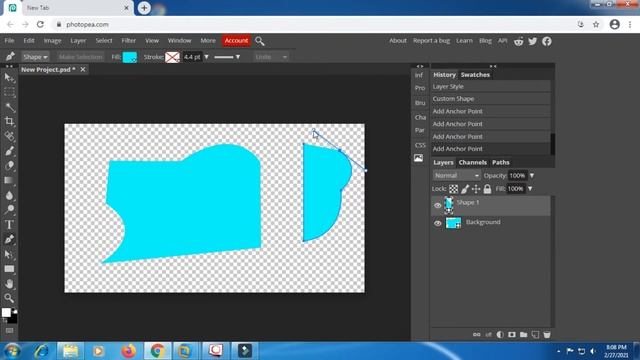Switch to the Paths tab
This screenshot has height=360, width=640.
click(500, 162)
